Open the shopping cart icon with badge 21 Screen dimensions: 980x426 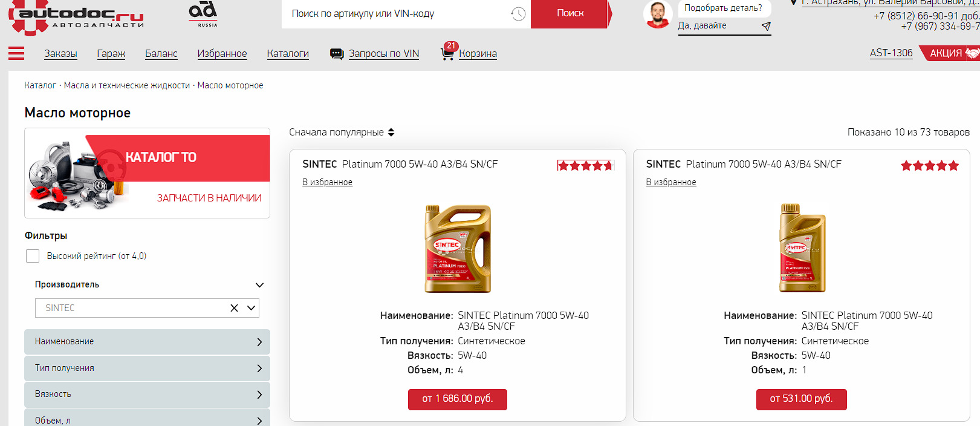tap(447, 53)
